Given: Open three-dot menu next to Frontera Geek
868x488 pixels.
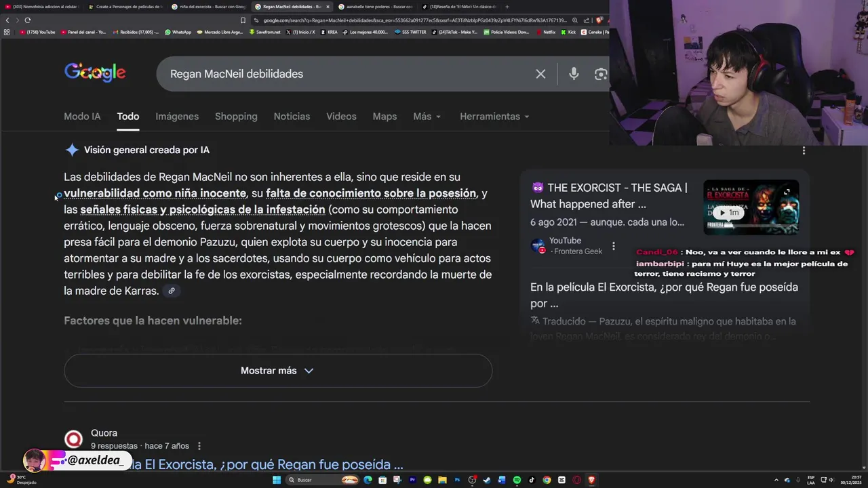Looking at the screenshot, I should pos(614,246).
